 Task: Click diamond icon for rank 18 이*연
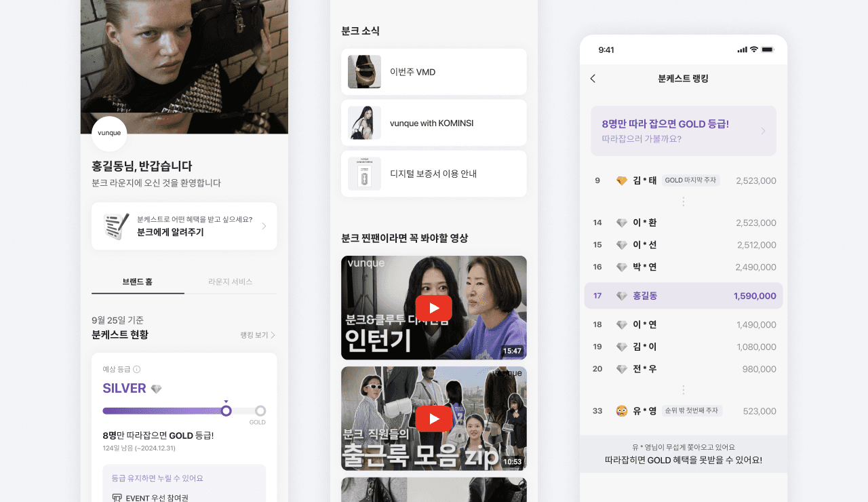tap(622, 325)
